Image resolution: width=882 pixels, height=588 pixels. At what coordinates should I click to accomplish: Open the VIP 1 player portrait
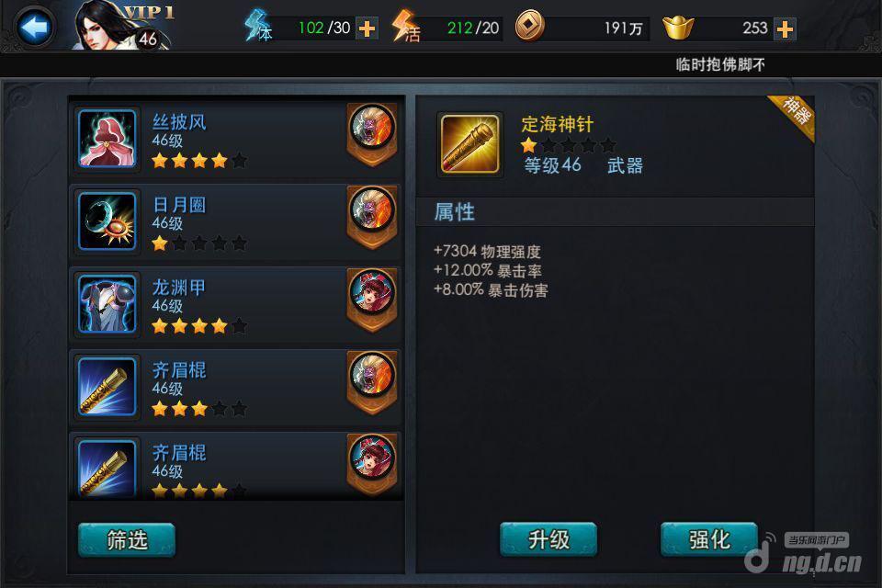[121, 26]
